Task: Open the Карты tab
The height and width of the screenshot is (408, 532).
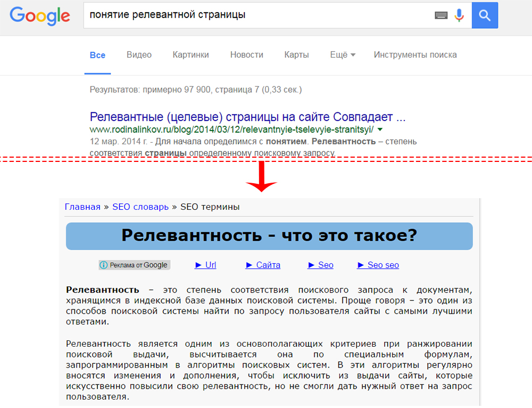Action: pos(296,55)
